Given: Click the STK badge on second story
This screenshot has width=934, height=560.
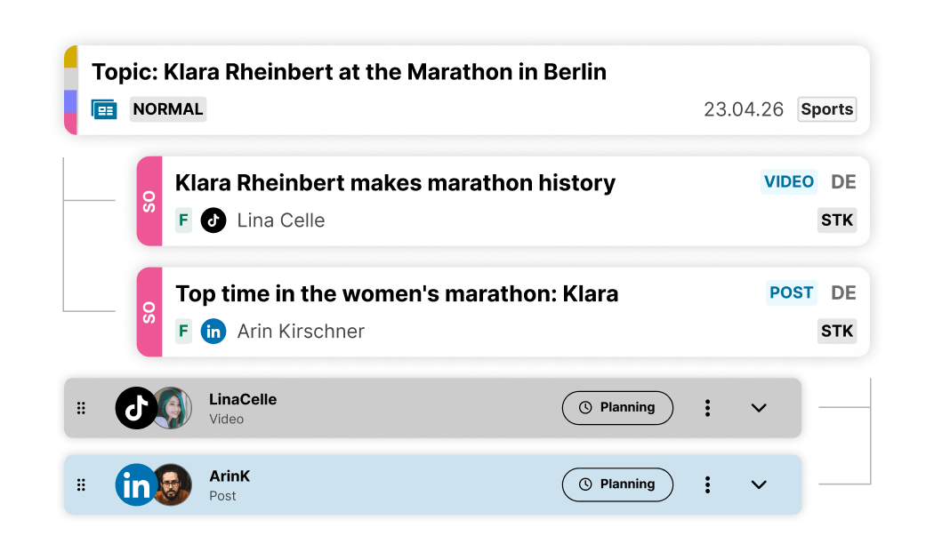Looking at the screenshot, I should pos(837,332).
